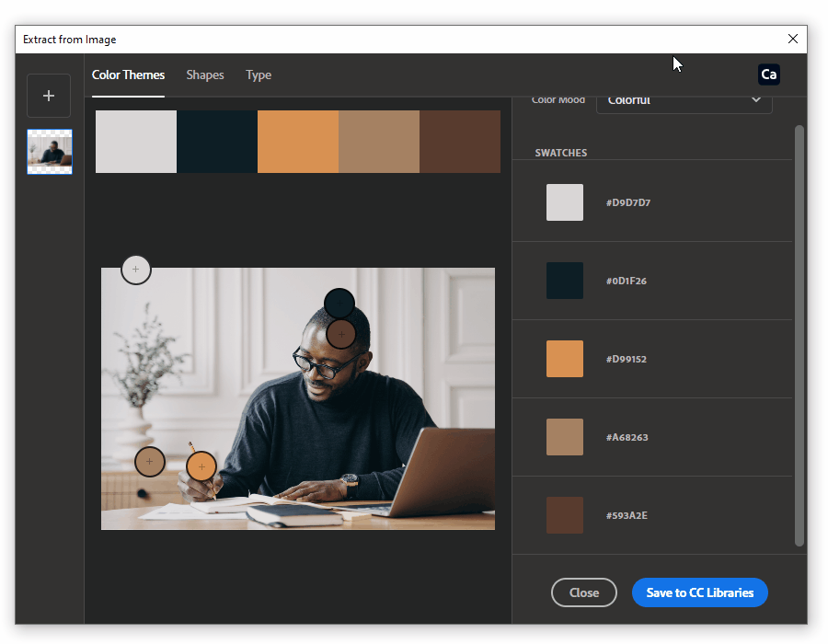Click the swatches panel vertical scrollbar

pos(799,335)
